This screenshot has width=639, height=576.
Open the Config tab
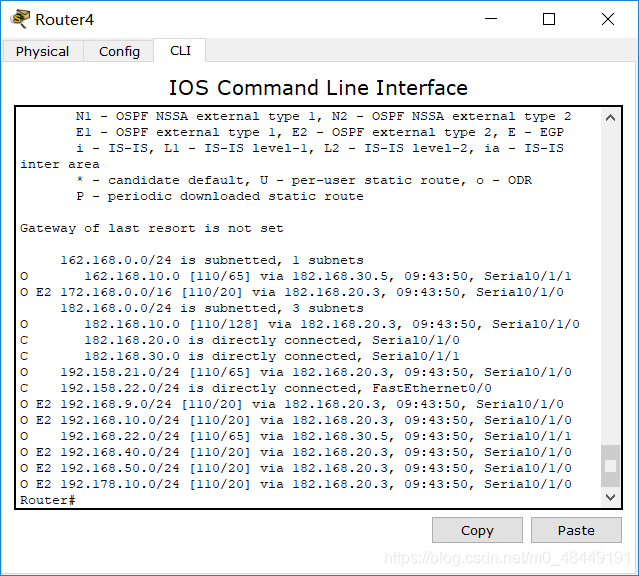coord(119,51)
